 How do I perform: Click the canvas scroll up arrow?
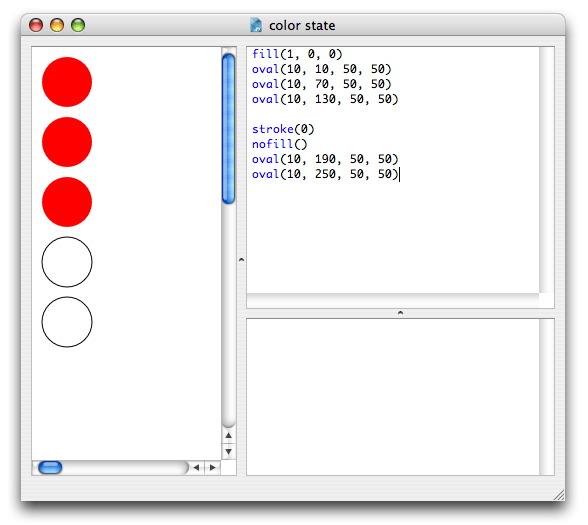coord(228,436)
